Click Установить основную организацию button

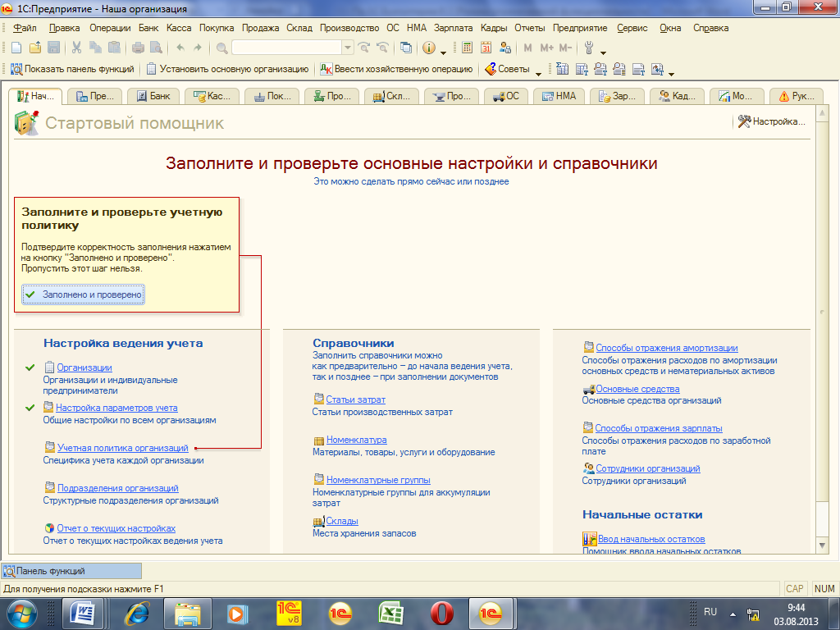[x=228, y=69]
